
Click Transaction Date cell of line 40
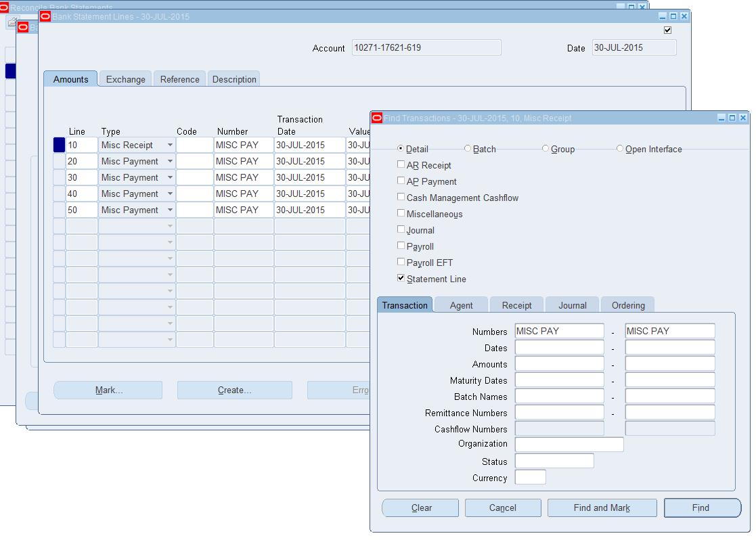pos(309,194)
